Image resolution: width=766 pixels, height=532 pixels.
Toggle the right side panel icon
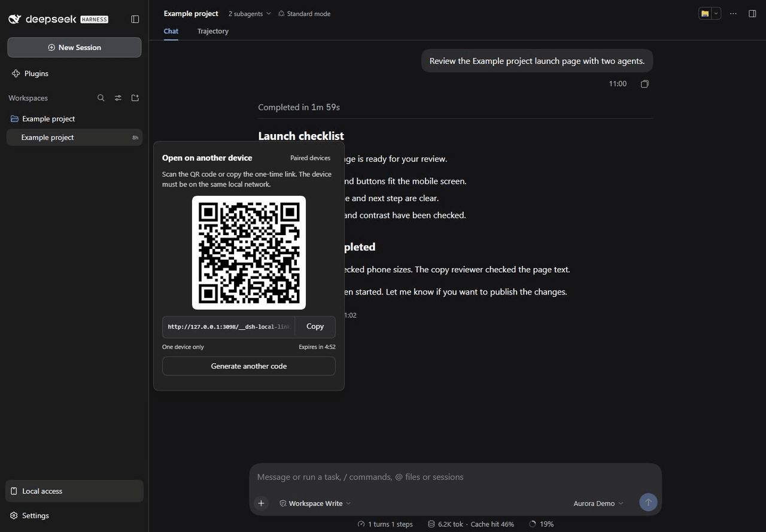(753, 14)
